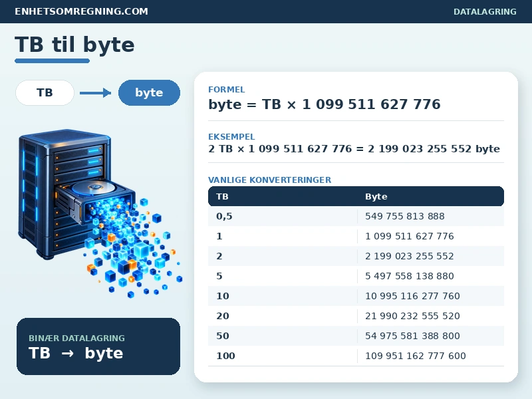The image size is (532, 399).
Task: Click the TB cell for '10 995 116 277 760'
Action: 222,296
